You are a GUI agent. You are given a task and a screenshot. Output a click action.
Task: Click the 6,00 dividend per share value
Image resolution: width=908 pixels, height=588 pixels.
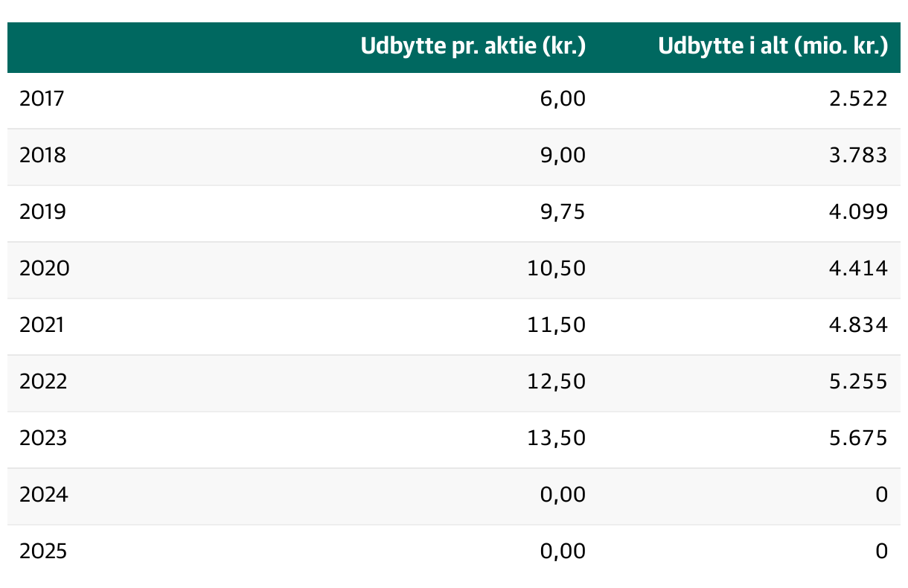pos(562,99)
